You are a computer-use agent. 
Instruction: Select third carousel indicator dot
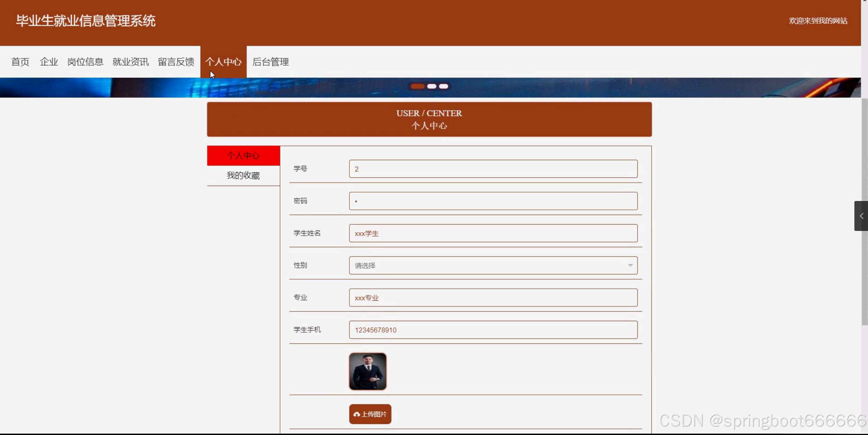pos(443,86)
